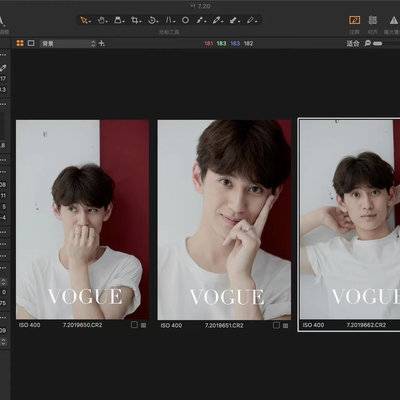Click the grid overlay toolbar icon
Screen dimensions: 400x400
pyautogui.click(x=373, y=20)
